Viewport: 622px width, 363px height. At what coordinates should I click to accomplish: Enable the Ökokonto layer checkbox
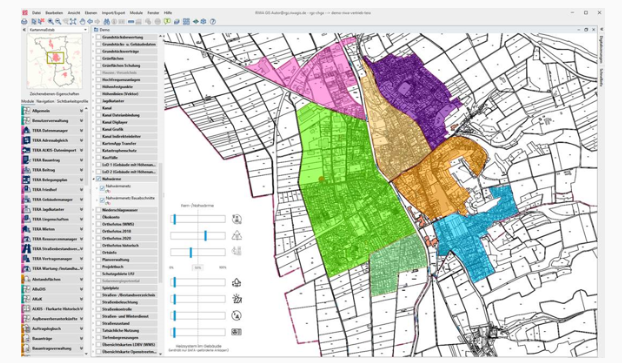pyautogui.click(x=98, y=217)
